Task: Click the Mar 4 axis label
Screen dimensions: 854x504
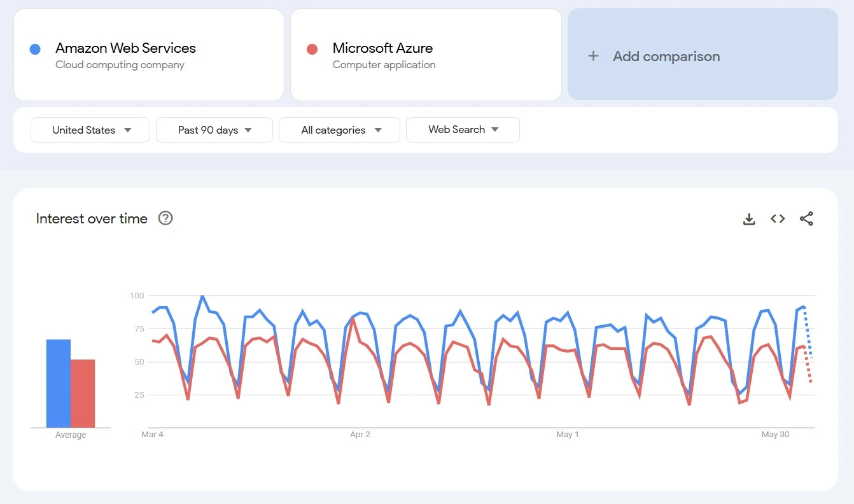Action: (x=152, y=435)
